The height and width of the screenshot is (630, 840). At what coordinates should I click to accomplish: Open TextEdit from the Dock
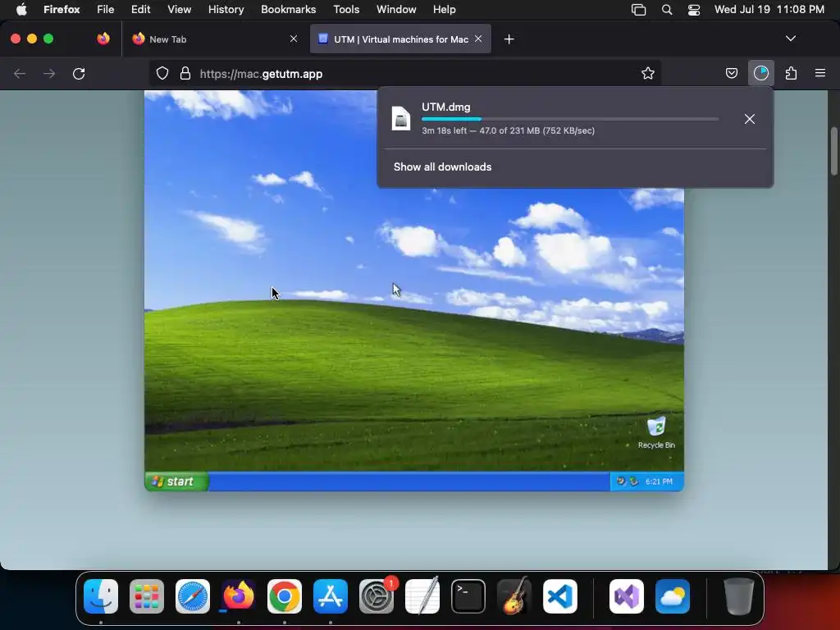pyautogui.click(x=422, y=596)
